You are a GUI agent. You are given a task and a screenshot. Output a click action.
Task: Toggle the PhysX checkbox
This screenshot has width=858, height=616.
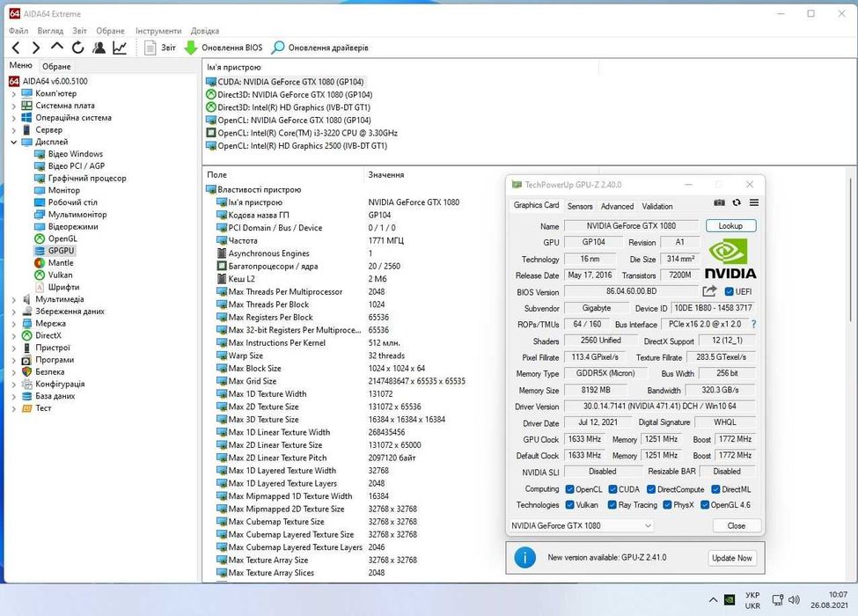(x=667, y=505)
